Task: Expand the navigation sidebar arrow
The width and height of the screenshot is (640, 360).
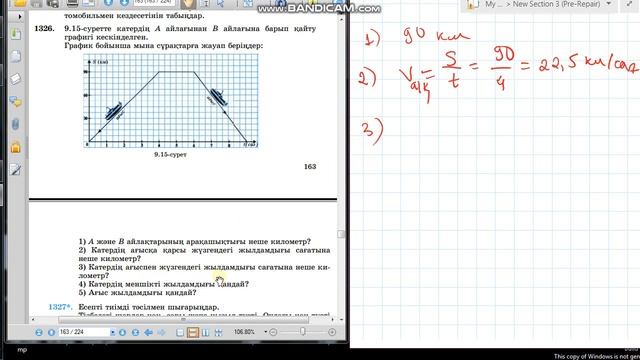Action: (x=20, y=16)
